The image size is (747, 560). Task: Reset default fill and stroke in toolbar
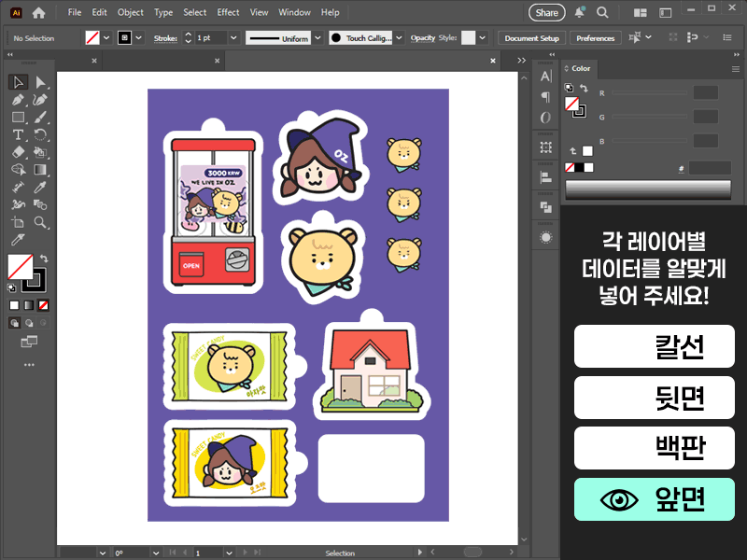(x=12, y=287)
